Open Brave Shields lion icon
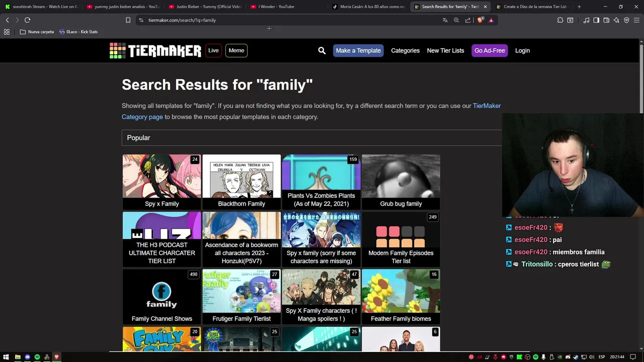 pyautogui.click(x=480, y=20)
